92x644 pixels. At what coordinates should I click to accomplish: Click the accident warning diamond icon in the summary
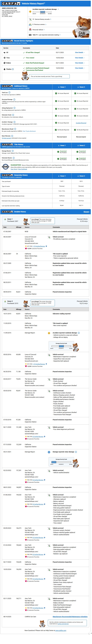(30, 12)
